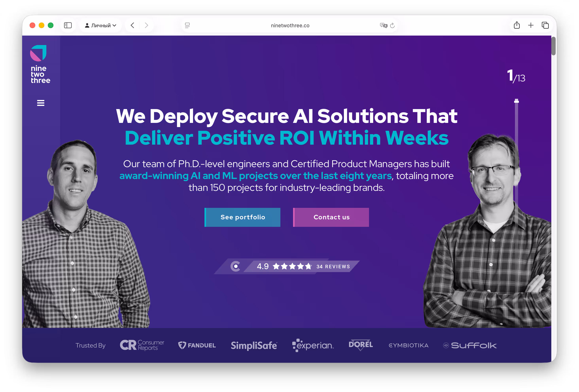Viewport: 579px width, 392px height.
Task: Go back with the back arrow
Action: click(x=132, y=25)
